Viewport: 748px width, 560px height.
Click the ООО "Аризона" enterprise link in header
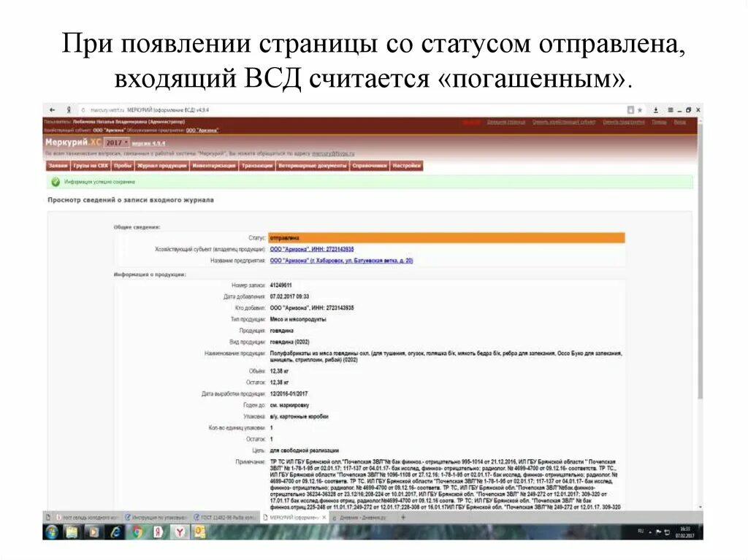[202, 130]
